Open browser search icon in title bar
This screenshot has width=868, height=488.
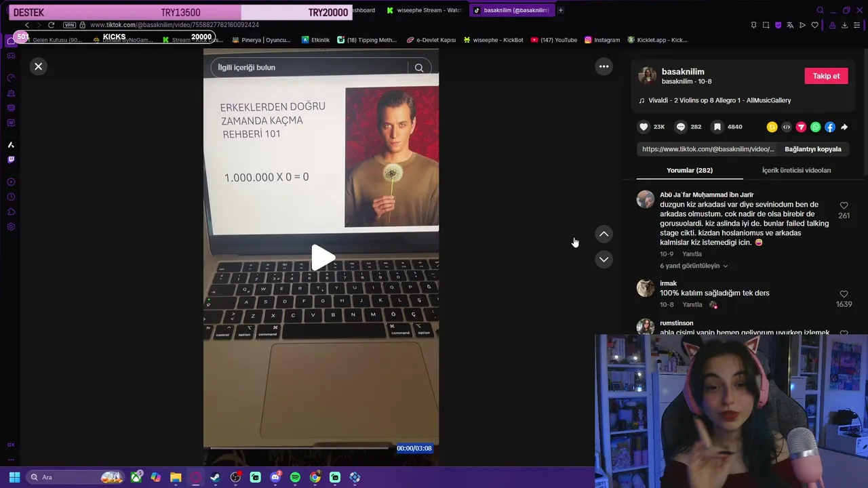tap(820, 10)
